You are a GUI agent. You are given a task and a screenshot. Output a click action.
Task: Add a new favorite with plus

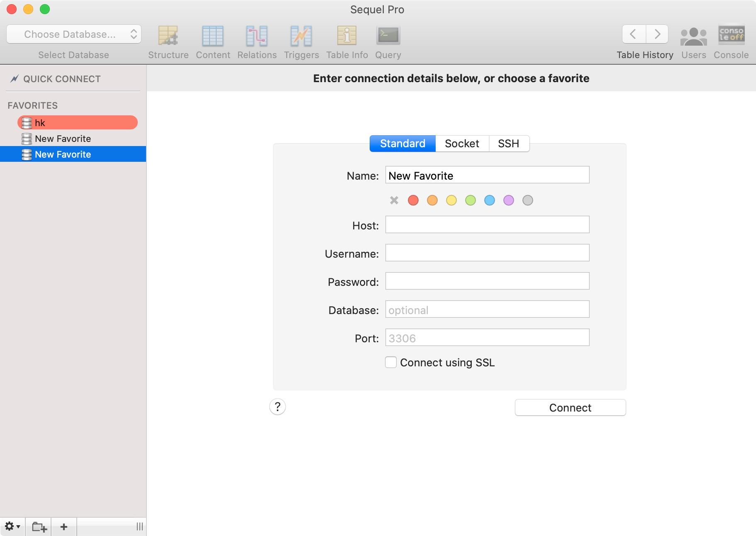point(64,527)
